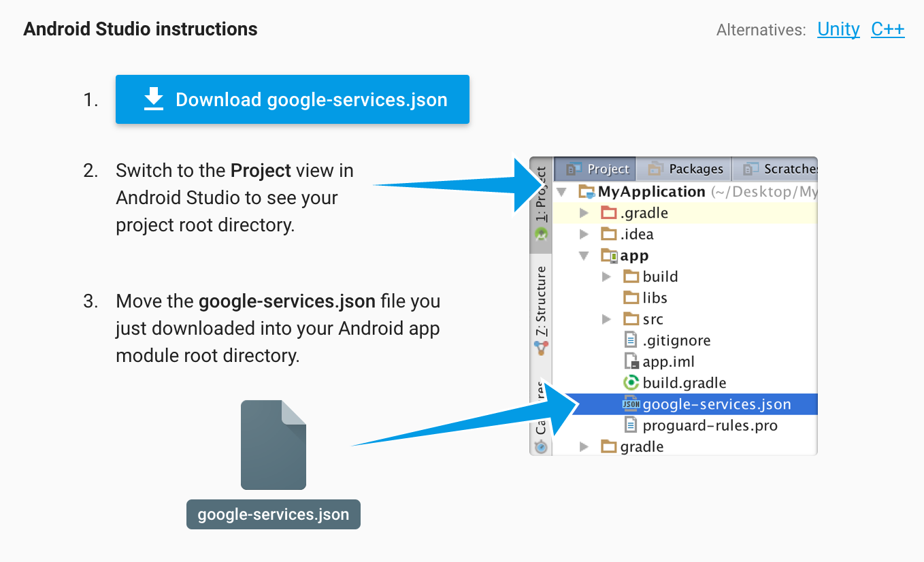Select the app.iml file

[x=668, y=362]
